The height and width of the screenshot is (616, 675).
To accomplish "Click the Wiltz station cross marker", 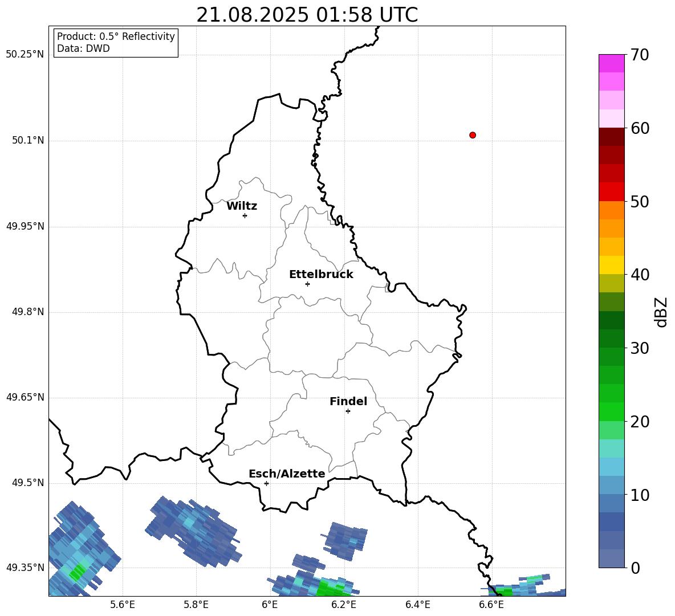I will [245, 215].
